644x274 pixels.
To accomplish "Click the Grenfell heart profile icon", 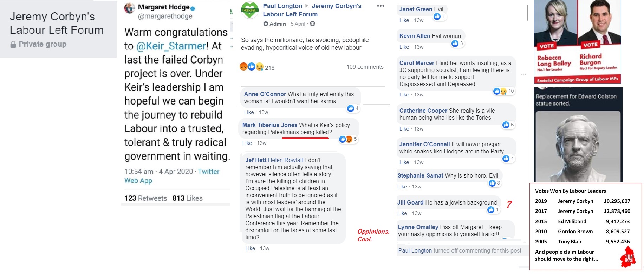I will pyautogui.click(x=250, y=10).
